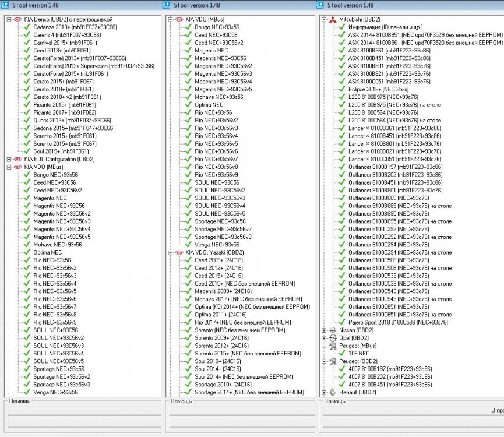Collapse the Peugeot (OBD2) branch
Screen dimensions: 504x437
click(324, 361)
